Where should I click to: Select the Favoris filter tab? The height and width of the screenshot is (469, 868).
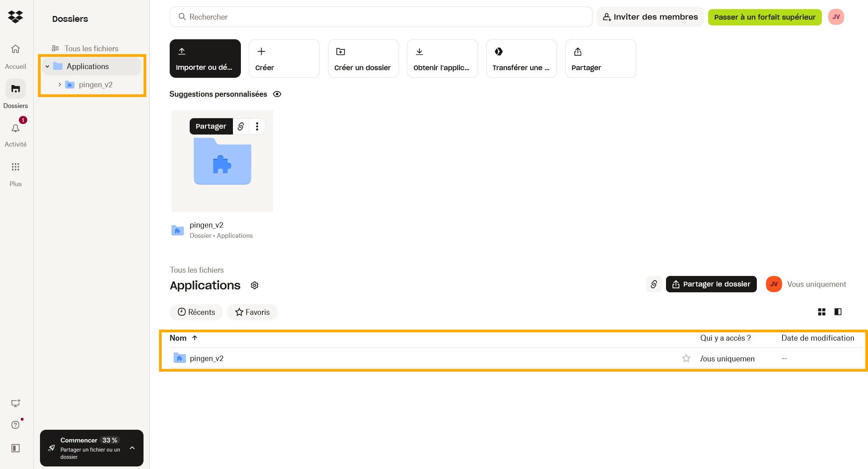252,312
